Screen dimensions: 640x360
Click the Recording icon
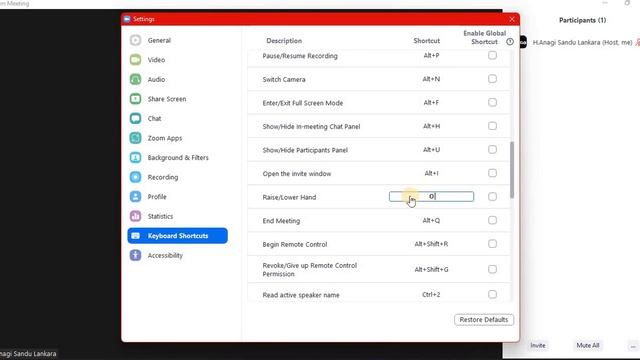[x=136, y=177]
